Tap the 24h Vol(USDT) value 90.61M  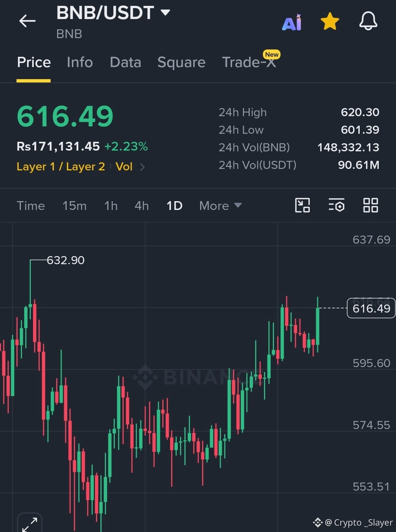point(359,165)
